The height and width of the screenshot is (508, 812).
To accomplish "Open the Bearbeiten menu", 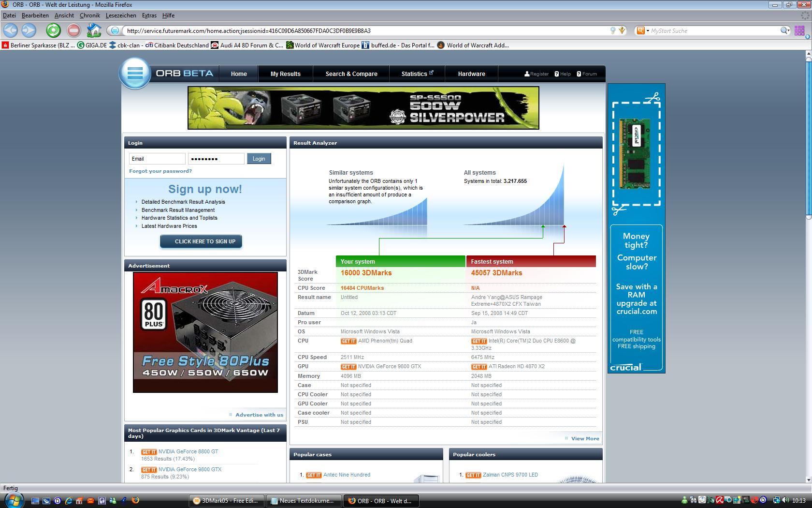I will (x=35, y=15).
